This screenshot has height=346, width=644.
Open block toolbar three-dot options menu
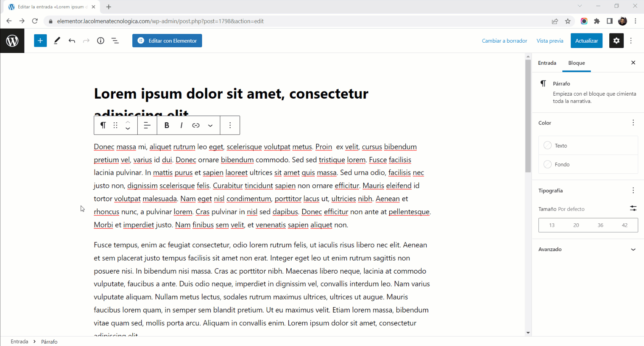[230, 125]
